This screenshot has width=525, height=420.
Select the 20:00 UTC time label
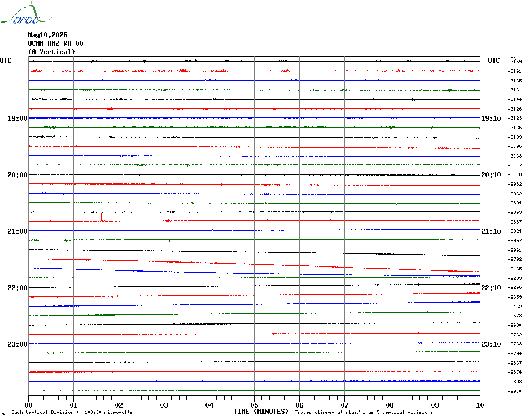pyautogui.click(x=17, y=175)
